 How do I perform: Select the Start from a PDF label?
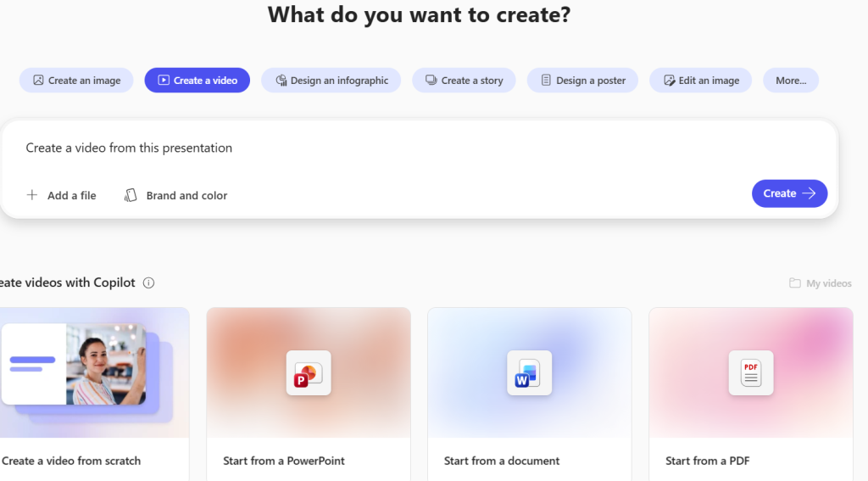(708, 461)
